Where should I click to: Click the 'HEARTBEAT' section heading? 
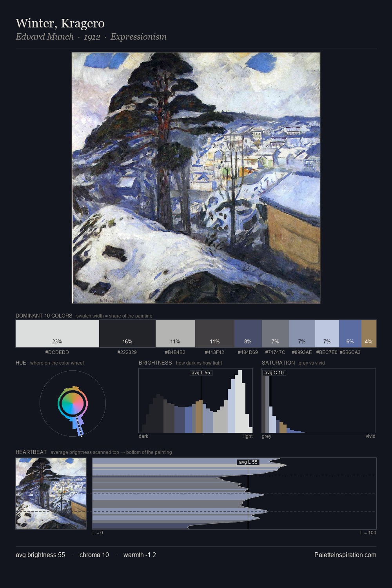point(31,452)
